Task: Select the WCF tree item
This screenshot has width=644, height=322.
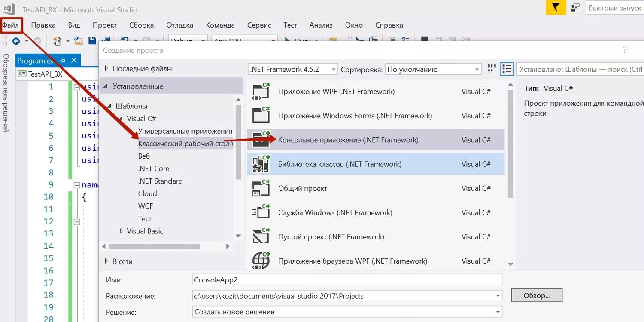Action: [x=146, y=206]
